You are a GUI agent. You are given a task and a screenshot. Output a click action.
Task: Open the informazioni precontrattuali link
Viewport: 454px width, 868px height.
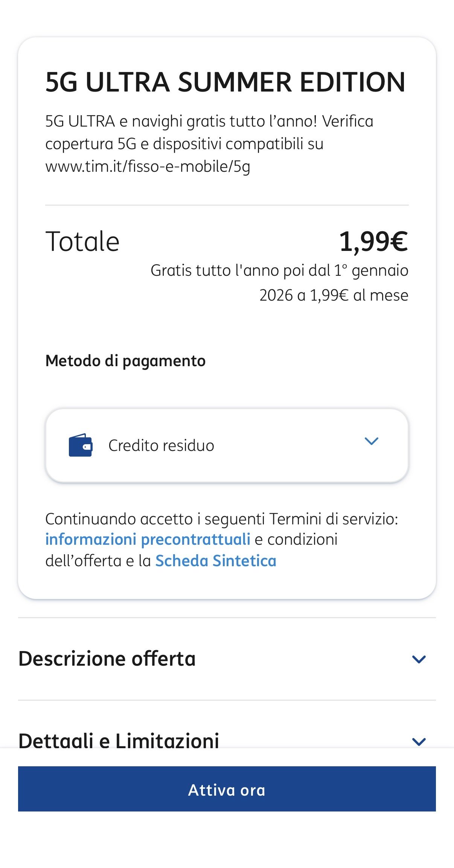click(x=148, y=539)
